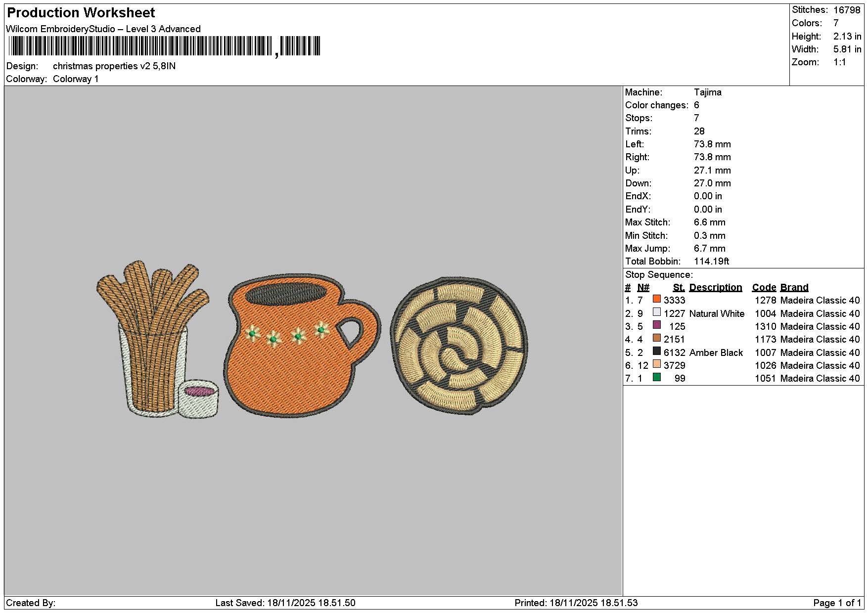This screenshot has width=868, height=613.
Task: Click the small dipping sauce cup
Action: click(198, 398)
